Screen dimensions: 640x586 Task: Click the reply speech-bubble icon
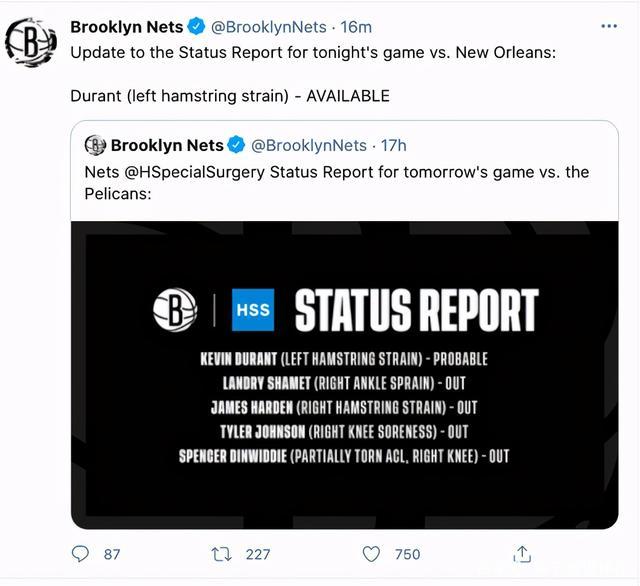(82, 553)
